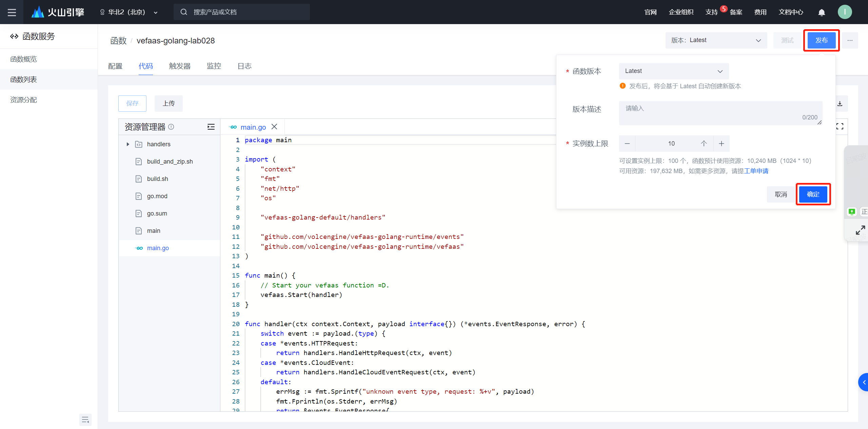This screenshot has height=429, width=868.
Task: Open the user avatar menu
Action: point(845,12)
